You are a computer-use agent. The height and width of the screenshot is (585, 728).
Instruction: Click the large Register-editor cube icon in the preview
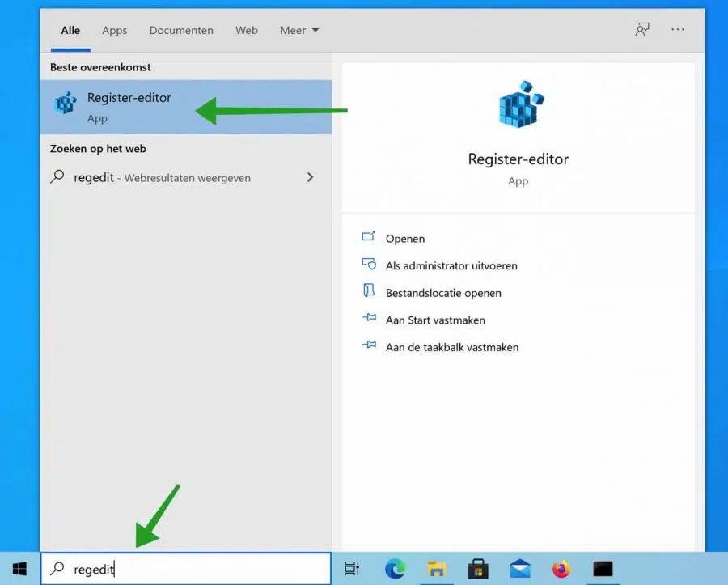[x=521, y=104]
